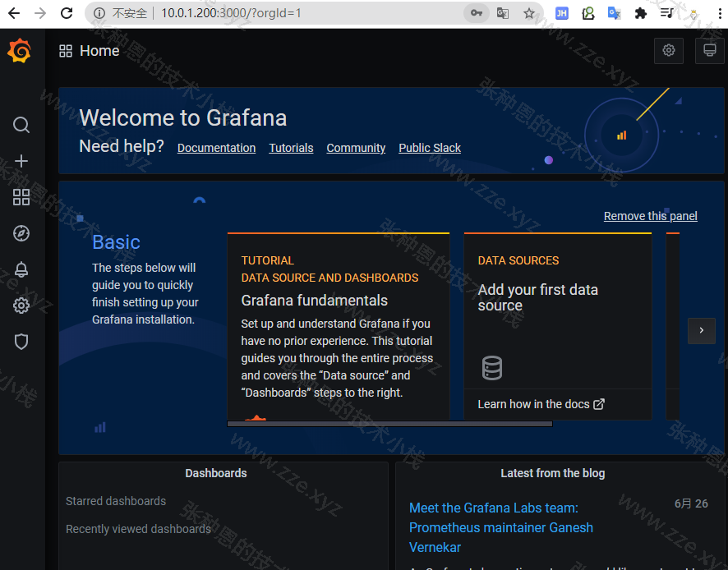Click the horizontal scrollbar under setup cards

pyautogui.click(x=389, y=424)
